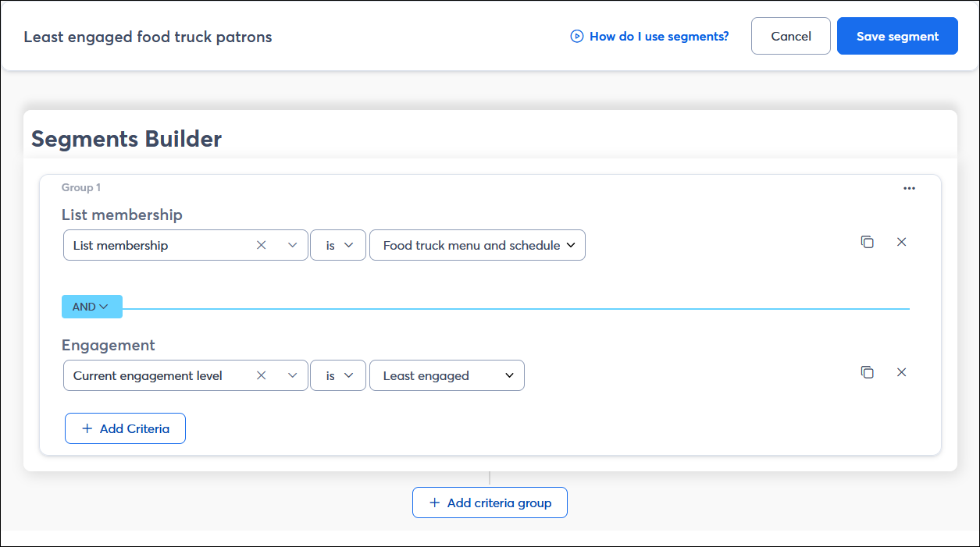
Task: Click the 'Least engaged food truck patrons' segment name
Action: pyautogui.click(x=148, y=36)
